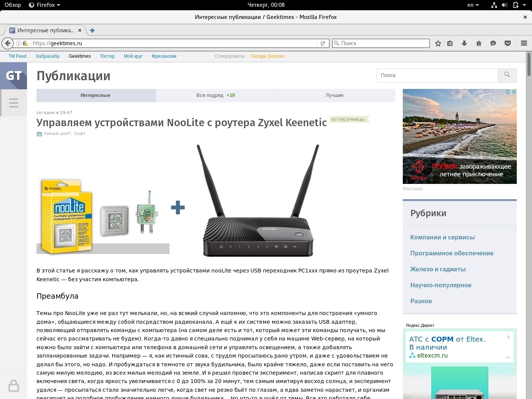Open the Firefox hamburger menu

pyautogui.click(x=524, y=43)
